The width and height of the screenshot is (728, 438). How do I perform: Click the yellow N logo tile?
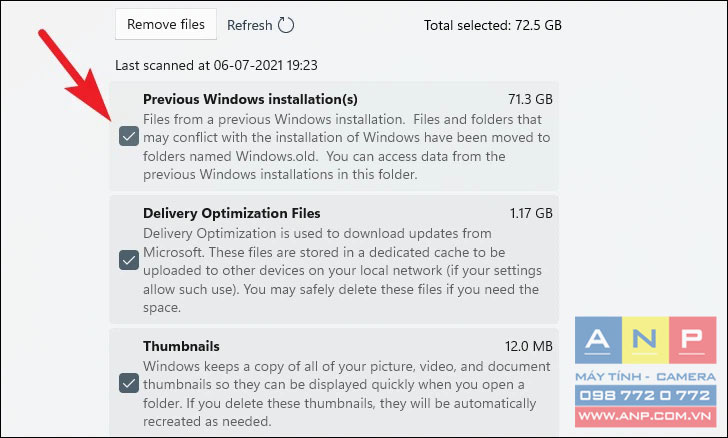[645, 340]
